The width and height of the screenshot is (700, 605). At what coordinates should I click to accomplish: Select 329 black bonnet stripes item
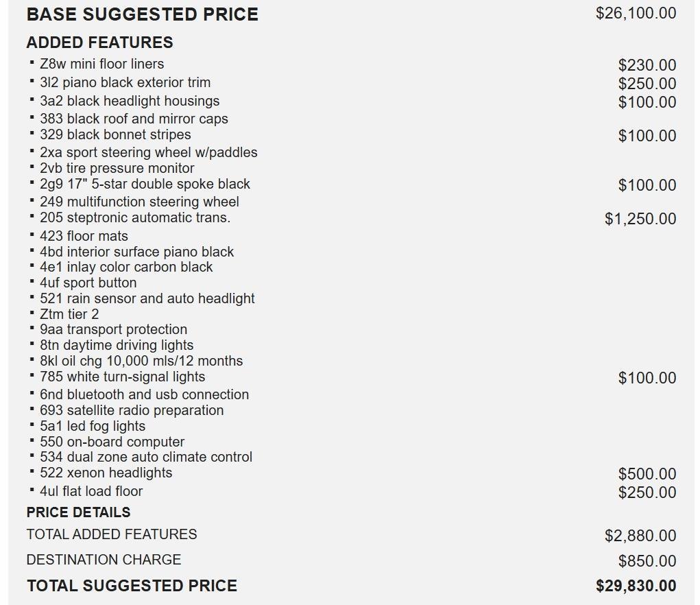click(x=115, y=134)
